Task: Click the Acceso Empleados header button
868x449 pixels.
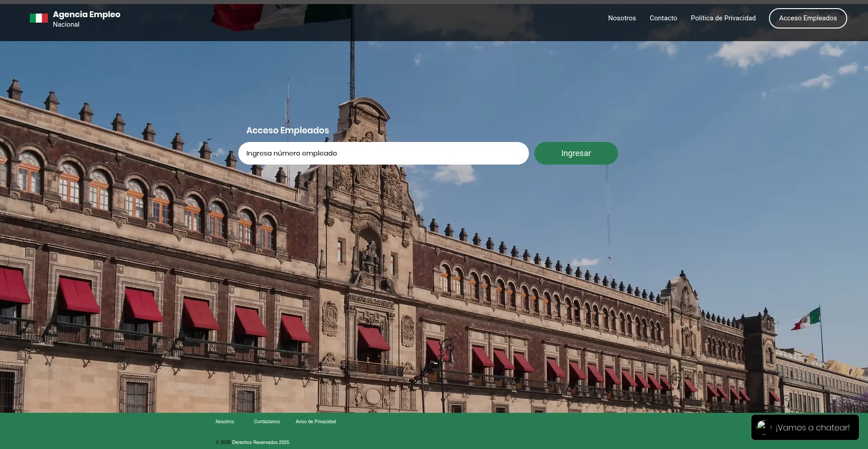Action: point(808,18)
